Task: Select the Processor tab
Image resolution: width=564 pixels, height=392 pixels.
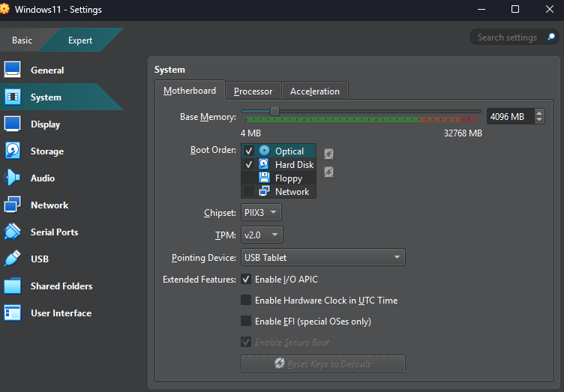Action: pyautogui.click(x=253, y=91)
